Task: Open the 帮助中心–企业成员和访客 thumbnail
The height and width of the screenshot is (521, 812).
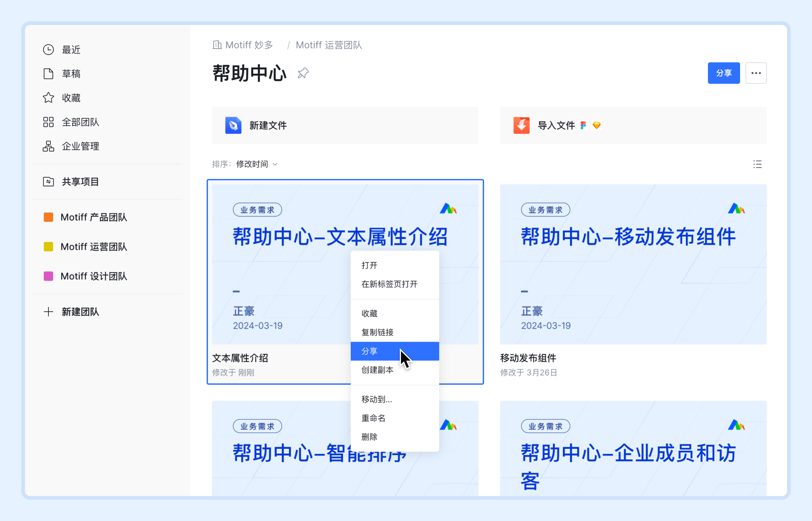Action: (x=633, y=448)
